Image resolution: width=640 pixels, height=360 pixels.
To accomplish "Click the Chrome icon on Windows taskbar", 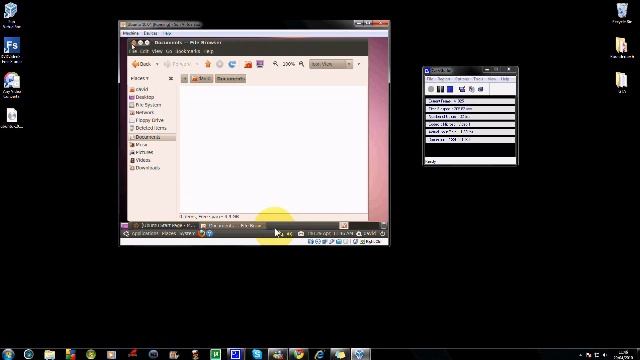I will (298, 354).
